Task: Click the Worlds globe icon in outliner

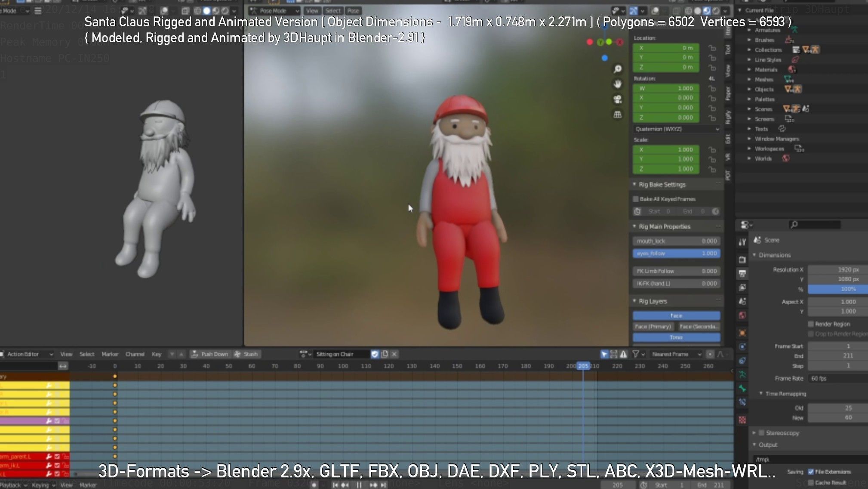Action: (786, 158)
